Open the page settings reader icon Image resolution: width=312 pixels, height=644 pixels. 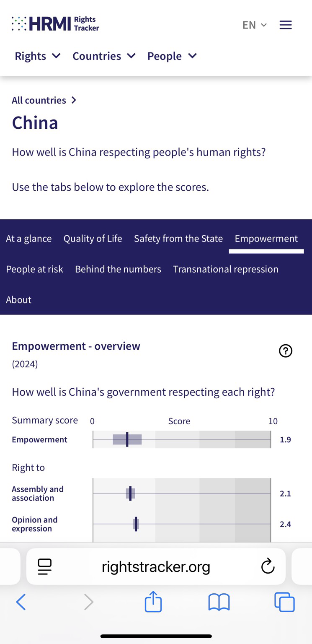(45, 567)
